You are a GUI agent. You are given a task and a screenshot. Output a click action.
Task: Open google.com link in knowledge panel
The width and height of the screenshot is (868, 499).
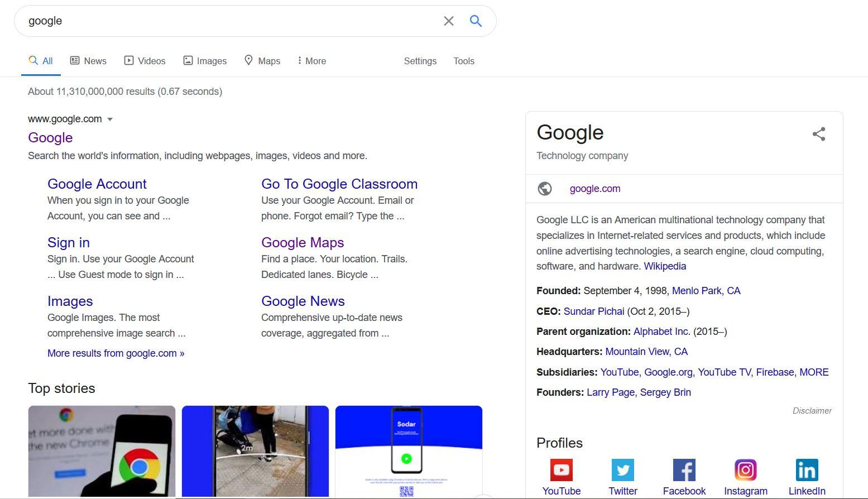[595, 189]
